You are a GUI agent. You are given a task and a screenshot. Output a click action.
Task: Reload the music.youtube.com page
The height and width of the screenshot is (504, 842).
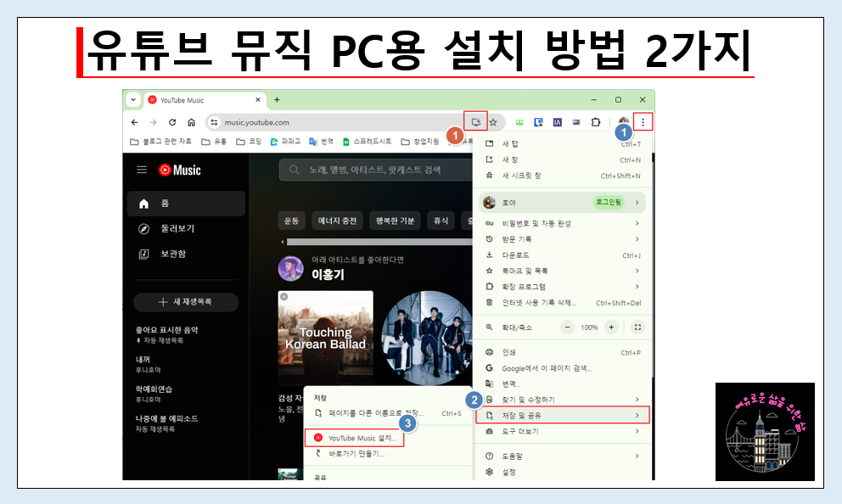tap(172, 122)
